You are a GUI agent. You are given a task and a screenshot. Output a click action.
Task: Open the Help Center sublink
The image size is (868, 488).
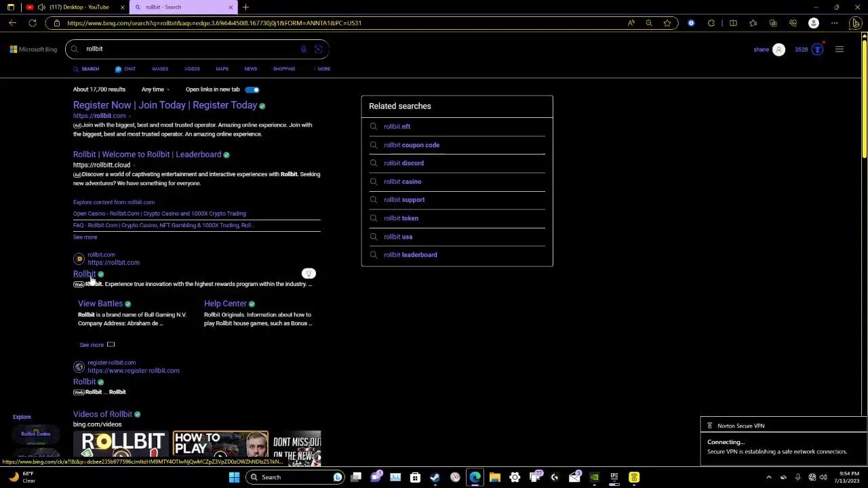click(x=225, y=304)
